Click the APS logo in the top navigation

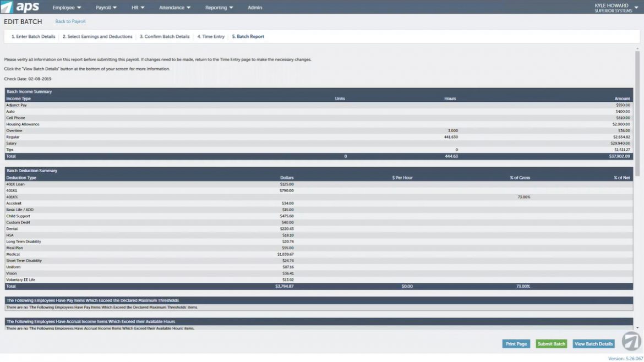[19, 7]
